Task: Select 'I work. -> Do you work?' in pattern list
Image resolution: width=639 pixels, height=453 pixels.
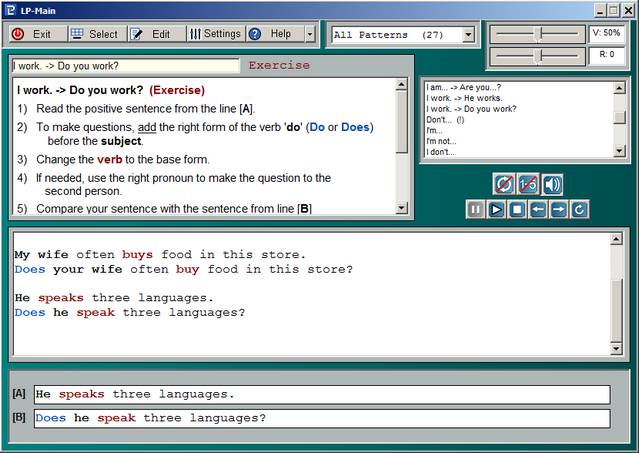Action: [471, 109]
